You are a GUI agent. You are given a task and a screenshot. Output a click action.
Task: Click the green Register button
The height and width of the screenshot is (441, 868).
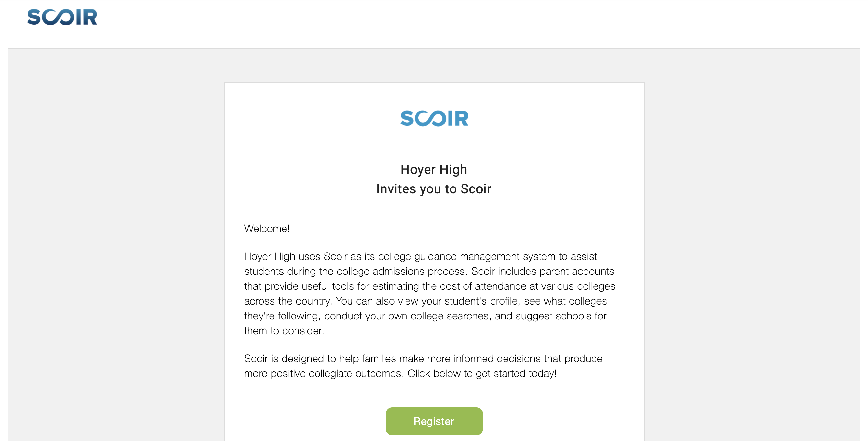[x=434, y=421]
